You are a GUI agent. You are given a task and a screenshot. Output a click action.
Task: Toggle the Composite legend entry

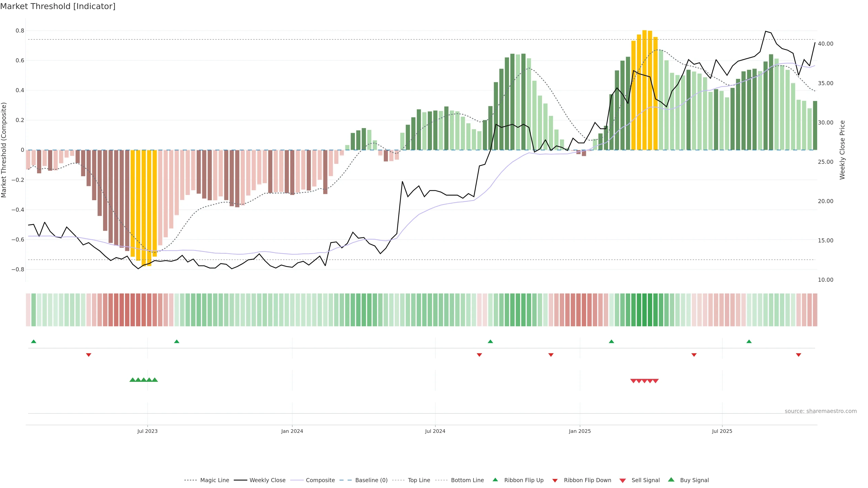[x=320, y=480]
